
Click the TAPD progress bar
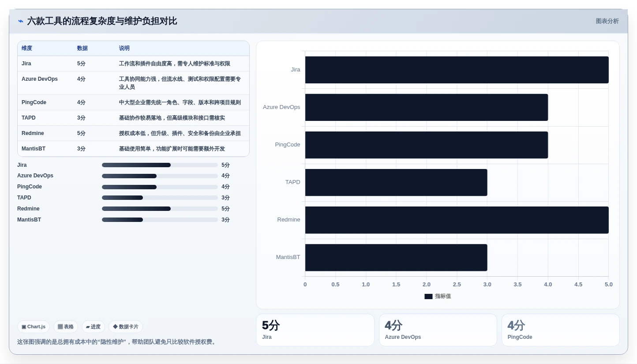click(x=160, y=198)
